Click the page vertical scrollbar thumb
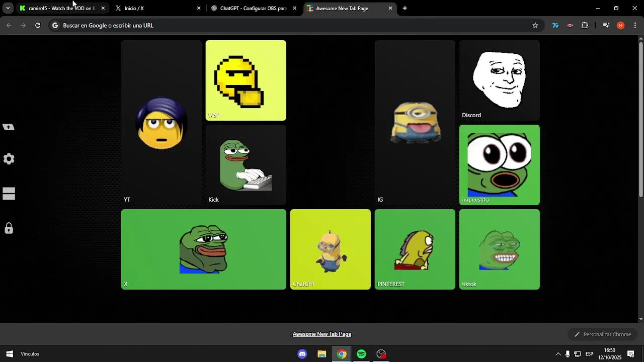The image size is (644, 362). point(640,121)
